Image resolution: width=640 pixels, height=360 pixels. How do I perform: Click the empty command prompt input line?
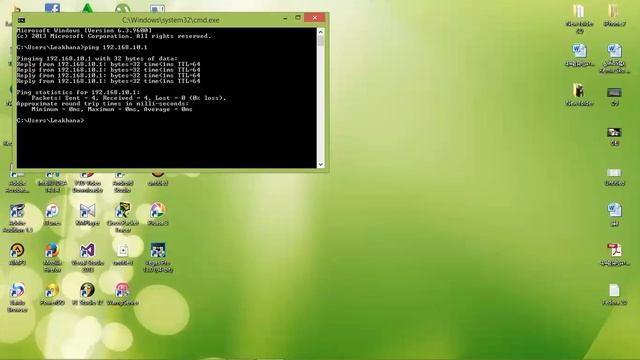(51, 120)
